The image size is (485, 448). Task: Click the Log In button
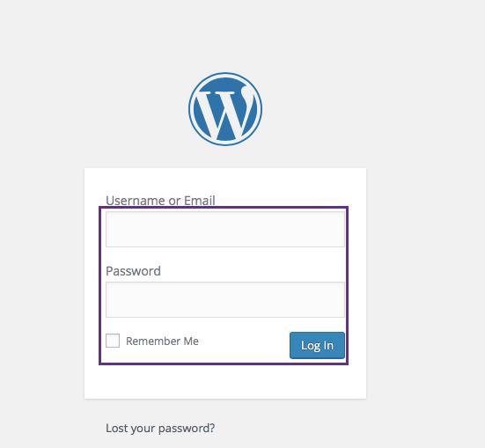[317, 345]
